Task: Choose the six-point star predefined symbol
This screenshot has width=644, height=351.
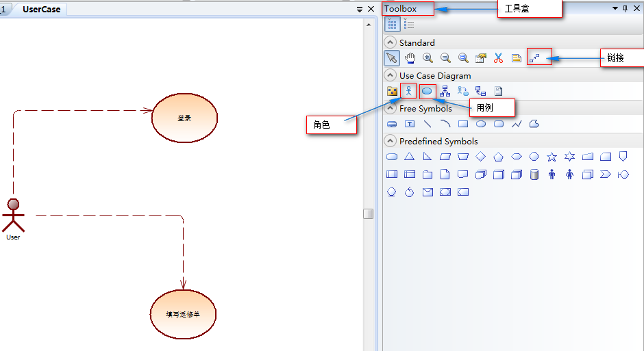Action: [x=569, y=156]
